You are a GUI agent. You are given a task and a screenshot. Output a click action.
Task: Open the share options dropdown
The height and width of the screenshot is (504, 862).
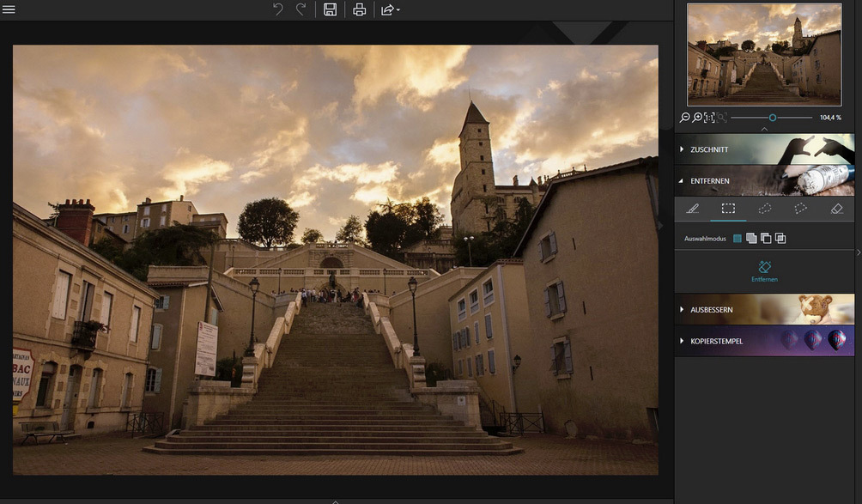point(390,9)
